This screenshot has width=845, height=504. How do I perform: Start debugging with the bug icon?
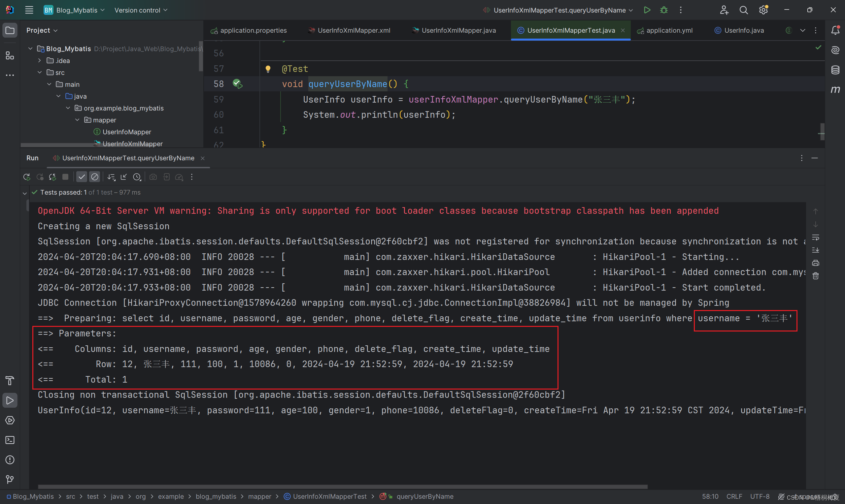[x=663, y=10]
